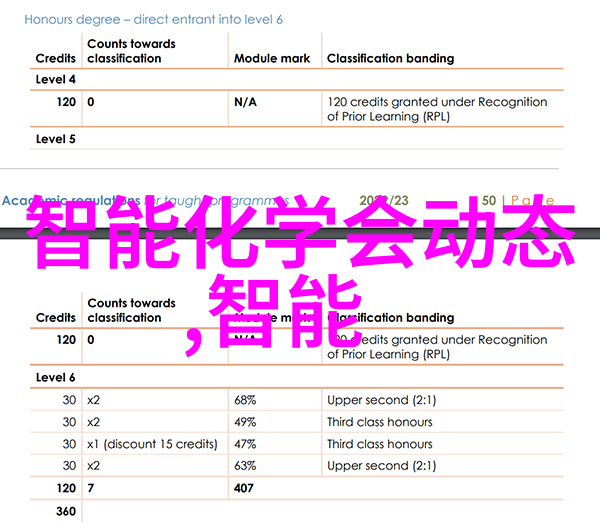
Task: Click the '120' credits cell under Level 4
Action: 66,102
